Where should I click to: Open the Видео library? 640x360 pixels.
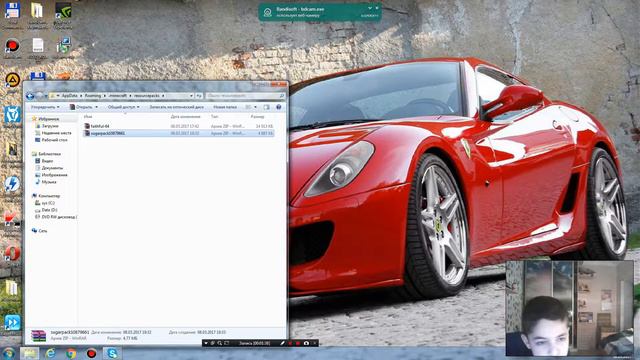coord(47,161)
